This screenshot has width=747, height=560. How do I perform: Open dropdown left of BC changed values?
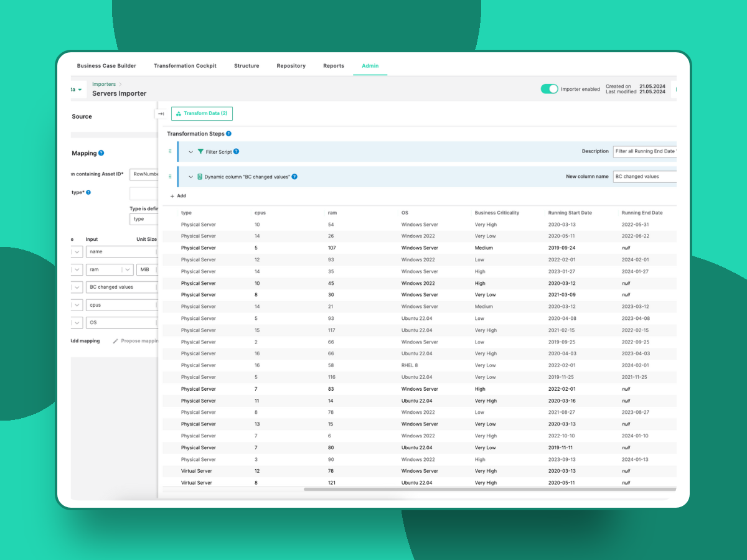[x=76, y=287]
